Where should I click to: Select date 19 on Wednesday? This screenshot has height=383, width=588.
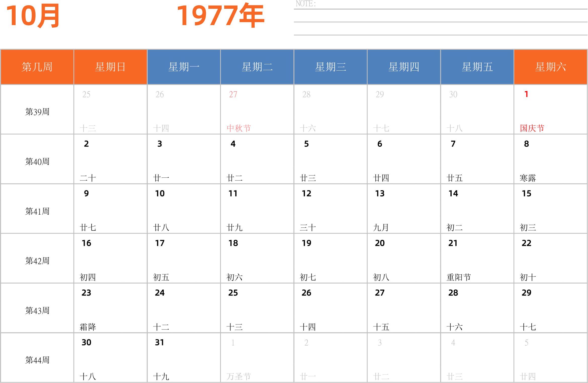click(306, 243)
